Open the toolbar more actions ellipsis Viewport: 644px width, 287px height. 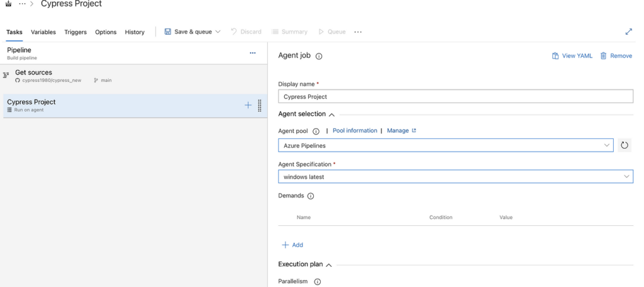click(x=358, y=31)
